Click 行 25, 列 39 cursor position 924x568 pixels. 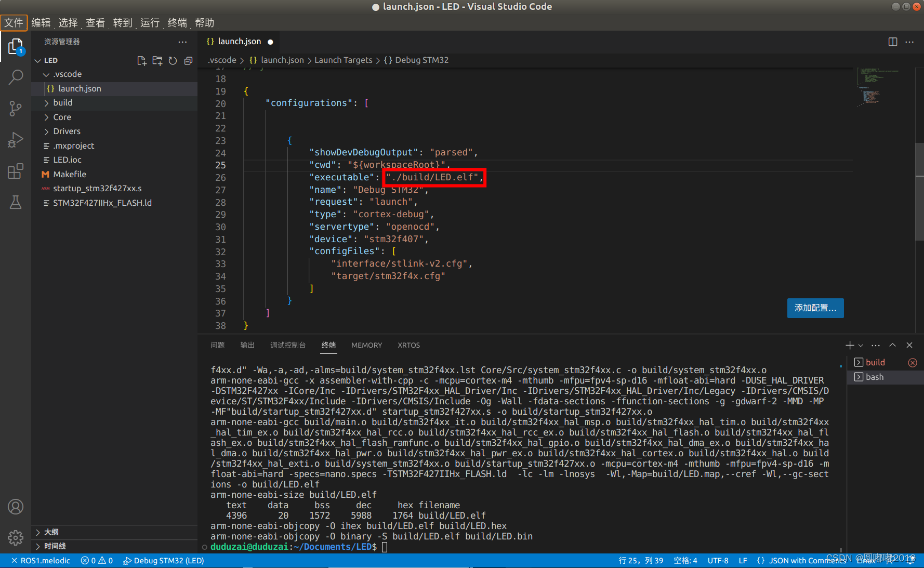coord(641,561)
